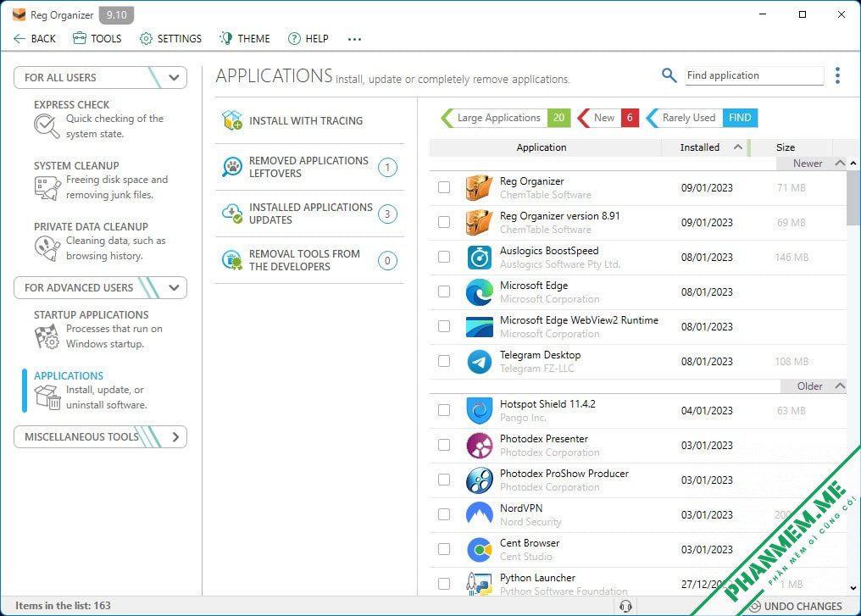
Task: Click the Applications box-and-trash icon
Action: pos(47,397)
